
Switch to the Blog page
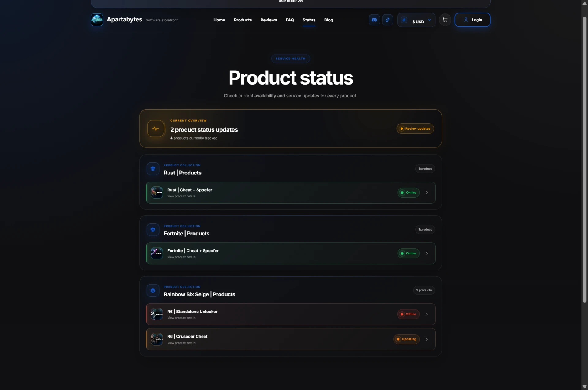(x=328, y=20)
